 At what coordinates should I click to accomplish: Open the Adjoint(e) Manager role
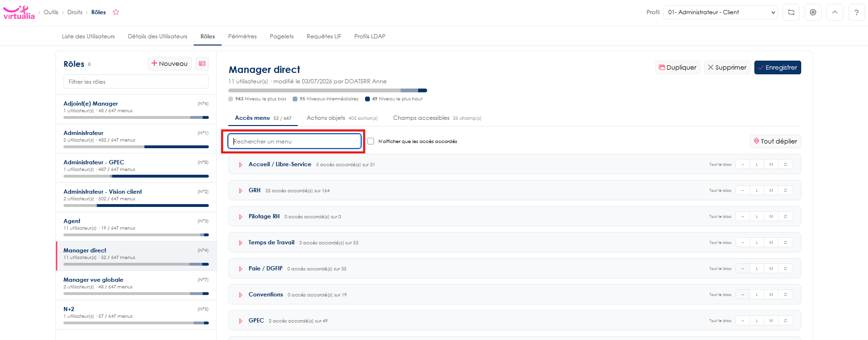tap(136, 109)
